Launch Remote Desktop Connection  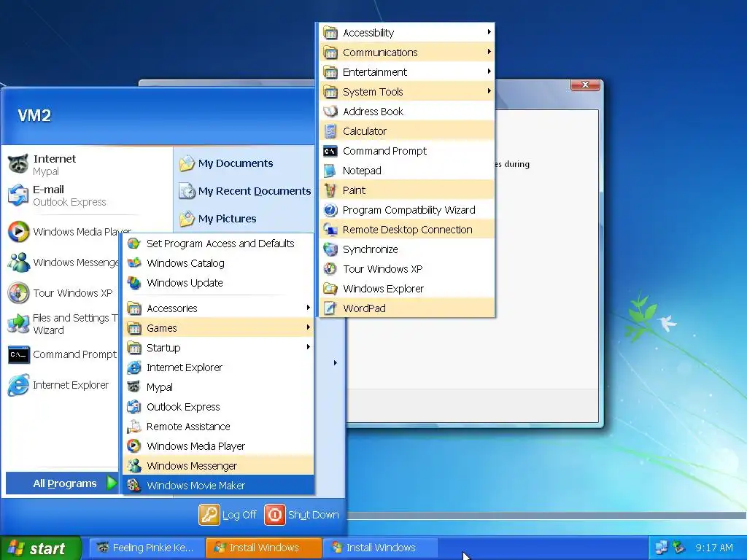(407, 230)
